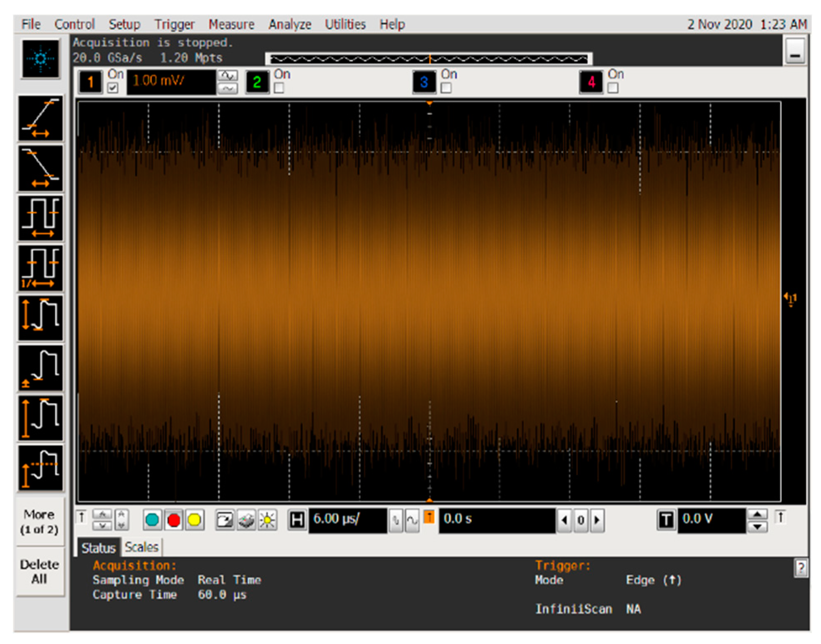
Task: Uncheck the Channel 1 On checkbox
Action: (x=113, y=88)
